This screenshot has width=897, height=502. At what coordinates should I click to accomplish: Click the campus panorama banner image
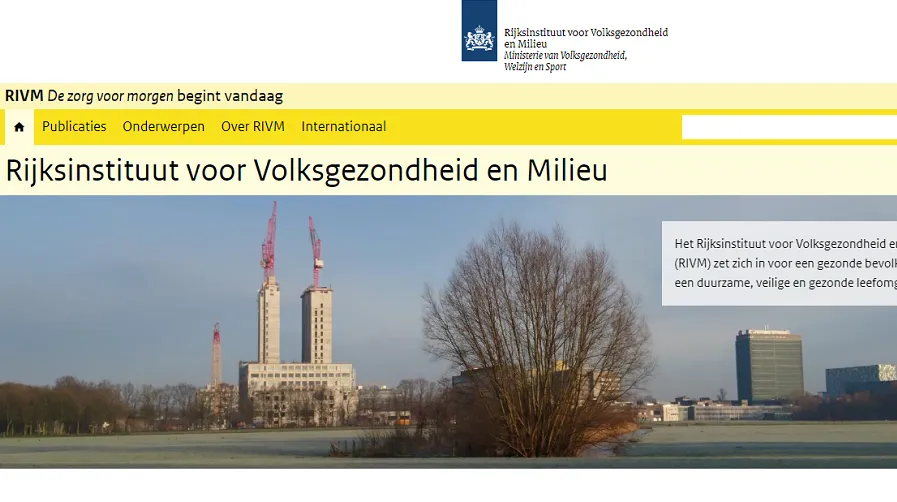pos(448,332)
